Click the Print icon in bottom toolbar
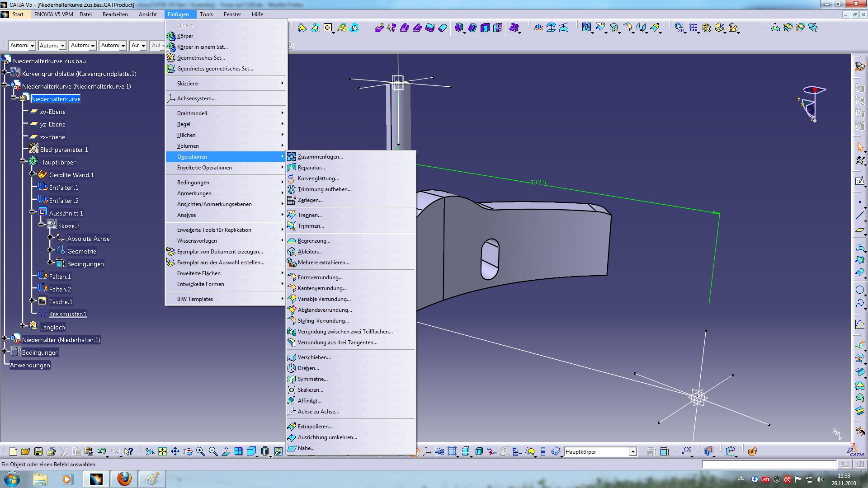Image resolution: width=868 pixels, height=488 pixels. (x=51, y=451)
